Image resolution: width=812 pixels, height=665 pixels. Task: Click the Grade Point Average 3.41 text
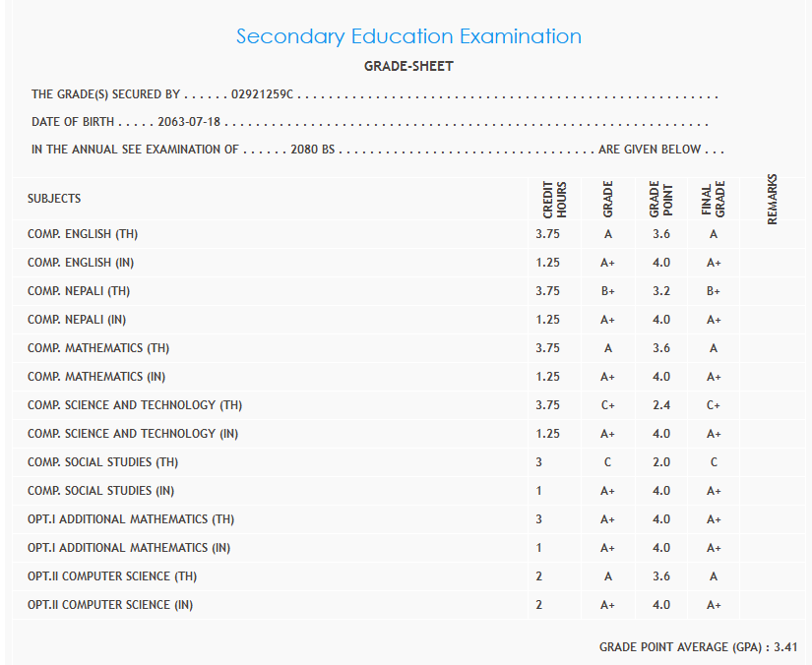pos(697,647)
